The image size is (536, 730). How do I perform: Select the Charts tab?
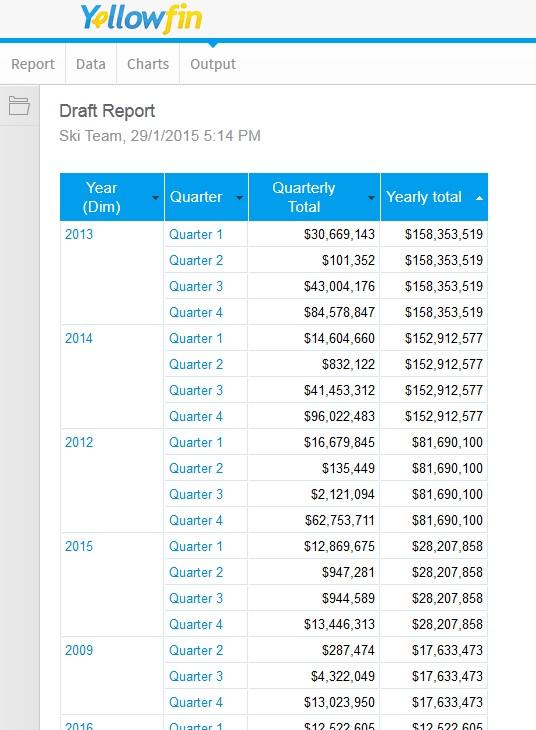tap(148, 64)
